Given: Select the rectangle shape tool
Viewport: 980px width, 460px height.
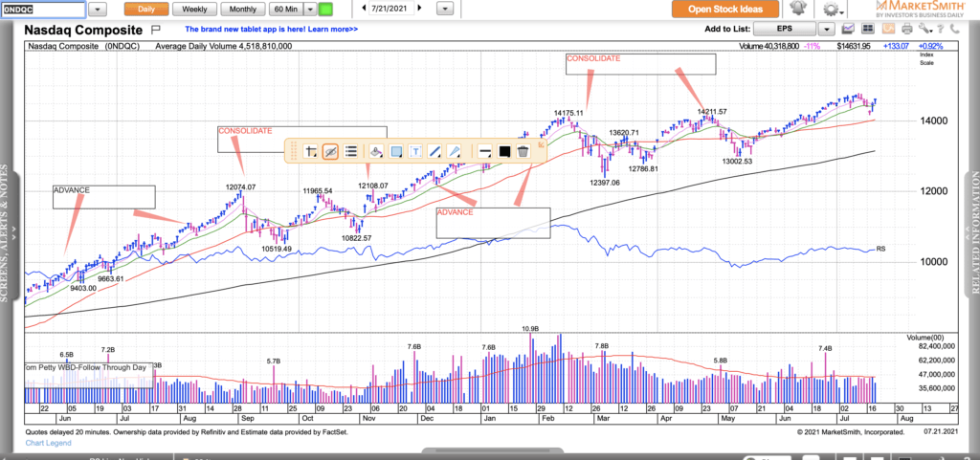Looking at the screenshot, I should (395, 151).
